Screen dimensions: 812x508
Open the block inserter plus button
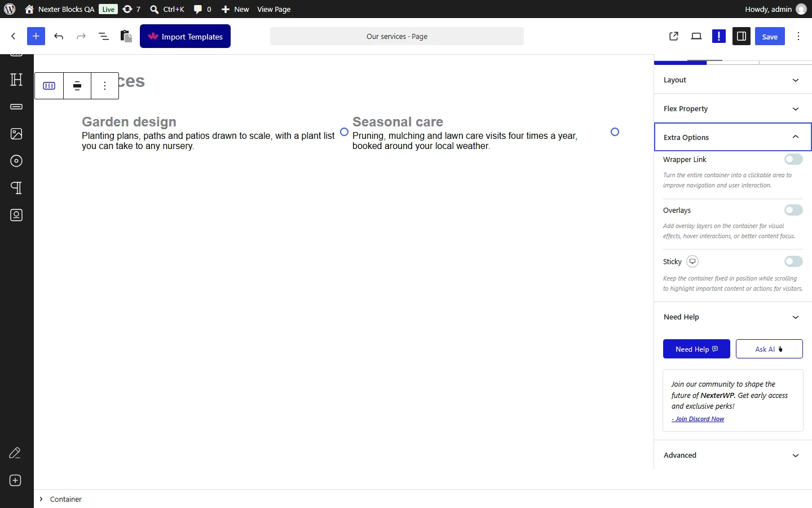tap(36, 36)
